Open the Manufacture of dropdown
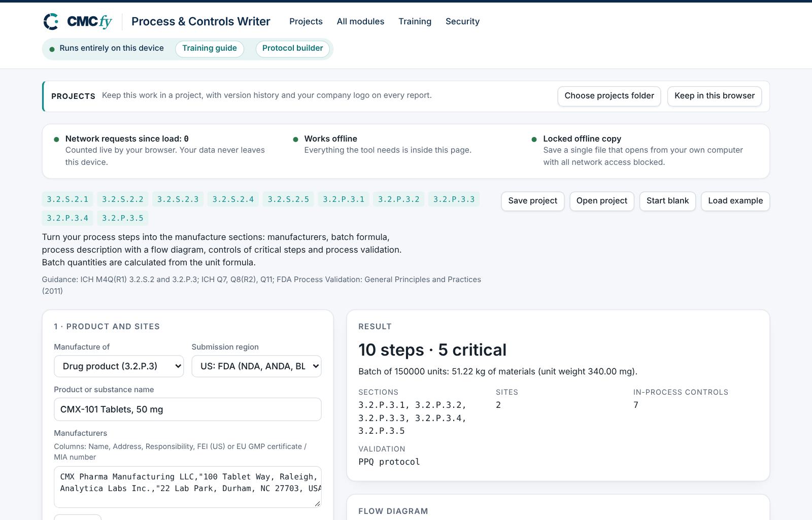Image resolution: width=812 pixels, height=520 pixels. [119, 366]
